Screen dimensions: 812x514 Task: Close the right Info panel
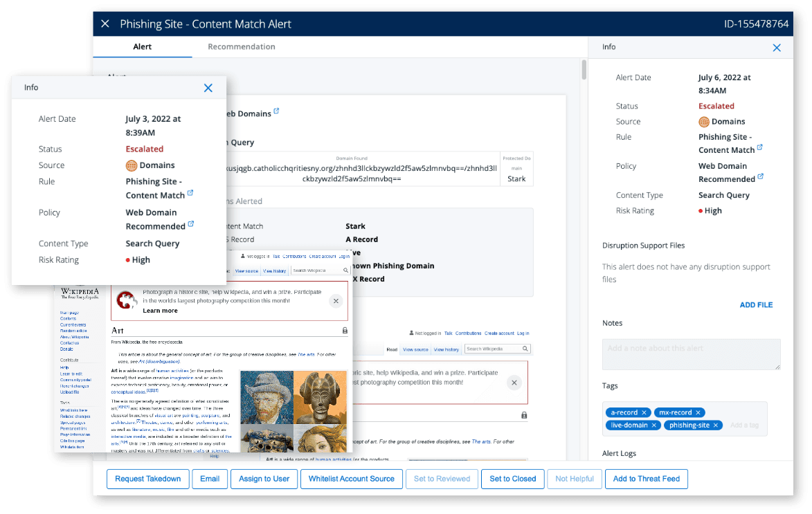point(776,48)
